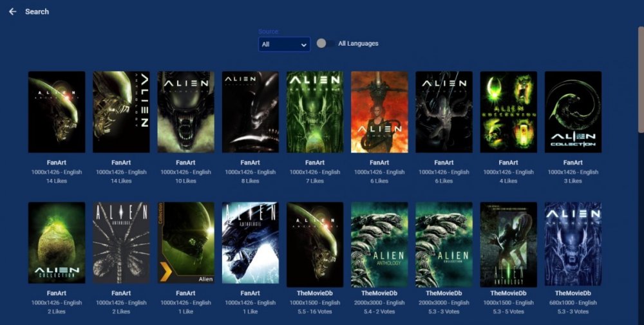Pick TheMovieDb poster with 5 Votes

click(509, 245)
